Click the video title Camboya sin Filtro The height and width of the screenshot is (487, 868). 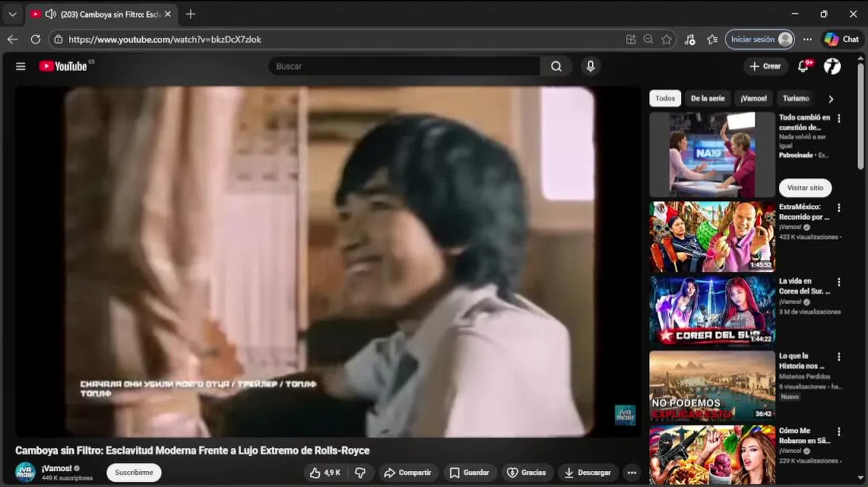(193, 450)
